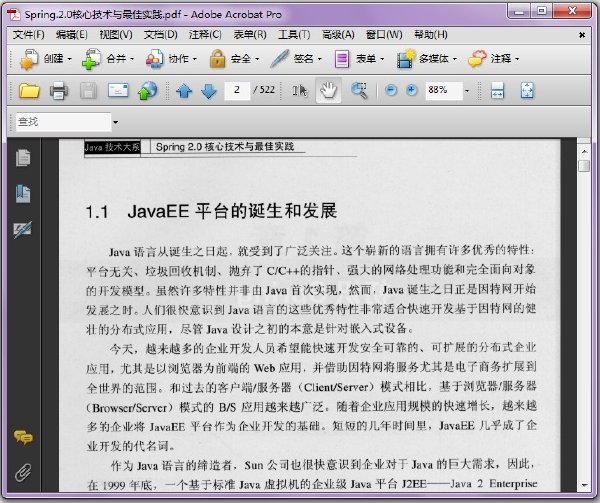Click header text "Spring 2.0 核心技术与最佳实践"
The height and width of the screenshot is (503, 600).
point(225,147)
